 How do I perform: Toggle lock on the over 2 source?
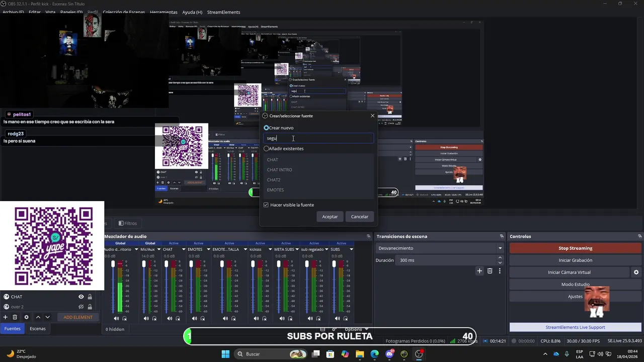(x=90, y=307)
